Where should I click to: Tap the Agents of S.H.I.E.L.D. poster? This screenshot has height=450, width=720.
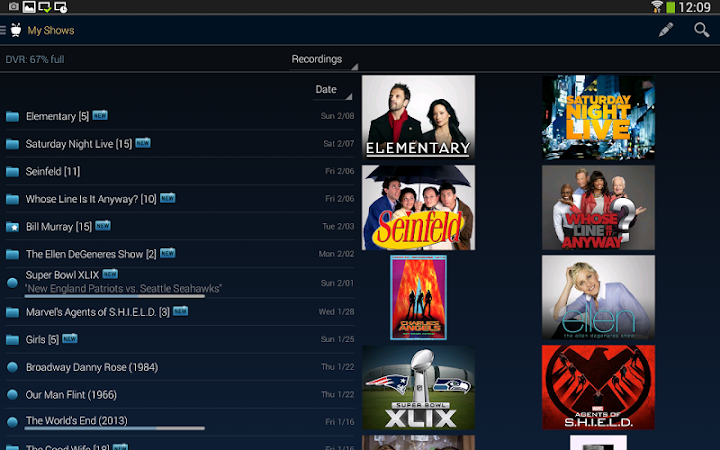(x=598, y=388)
